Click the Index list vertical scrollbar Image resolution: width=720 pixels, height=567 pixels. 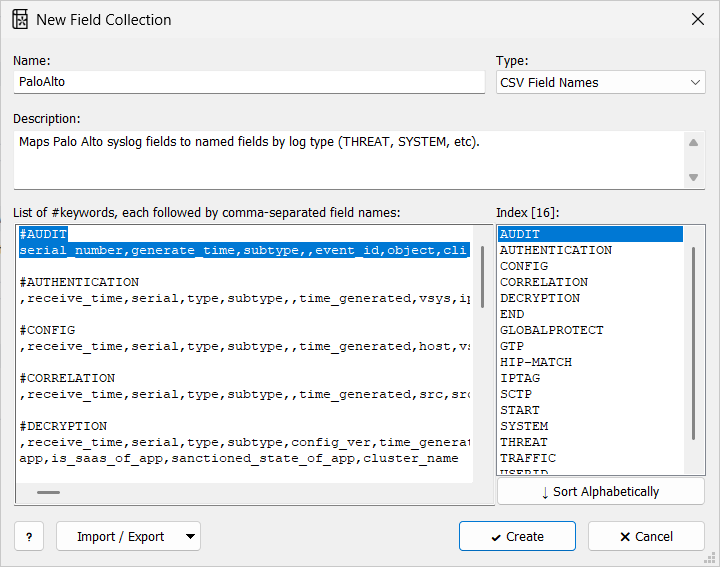tap(693, 343)
